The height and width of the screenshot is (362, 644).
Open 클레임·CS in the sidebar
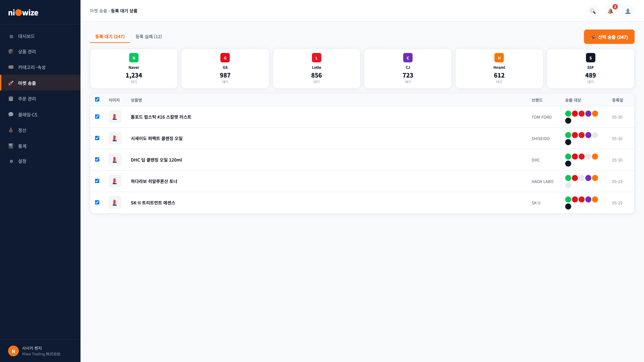(40, 114)
